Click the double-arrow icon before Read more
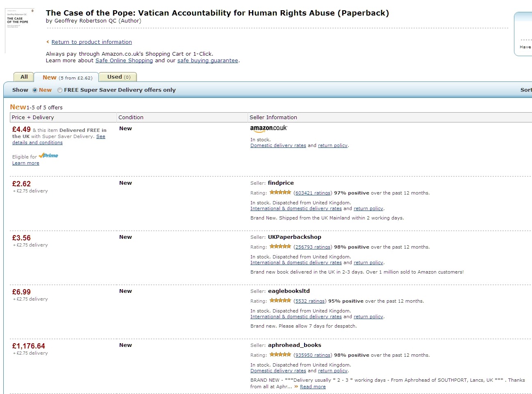532x394 pixels. 296,386
